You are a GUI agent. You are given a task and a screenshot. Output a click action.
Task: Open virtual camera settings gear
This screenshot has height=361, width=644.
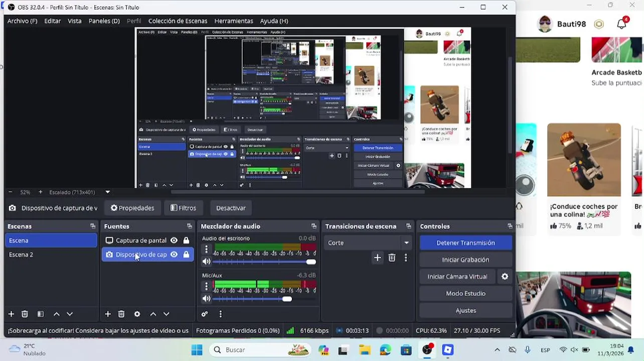pos(505,276)
